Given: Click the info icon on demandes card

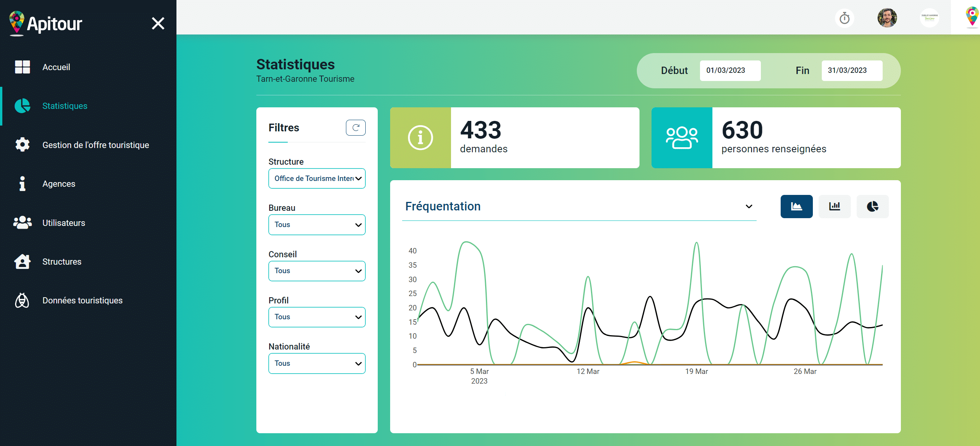Looking at the screenshot, I should (420, 138).
